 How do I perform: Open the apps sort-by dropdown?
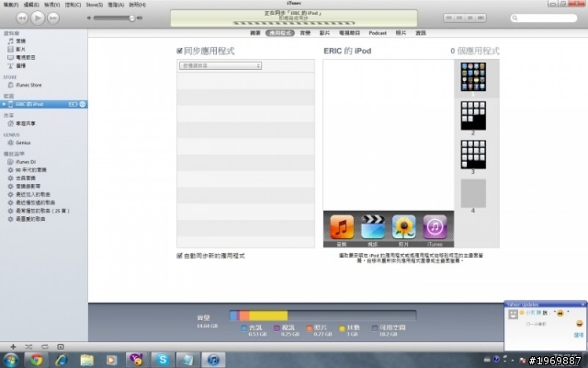tap(220, 65)
